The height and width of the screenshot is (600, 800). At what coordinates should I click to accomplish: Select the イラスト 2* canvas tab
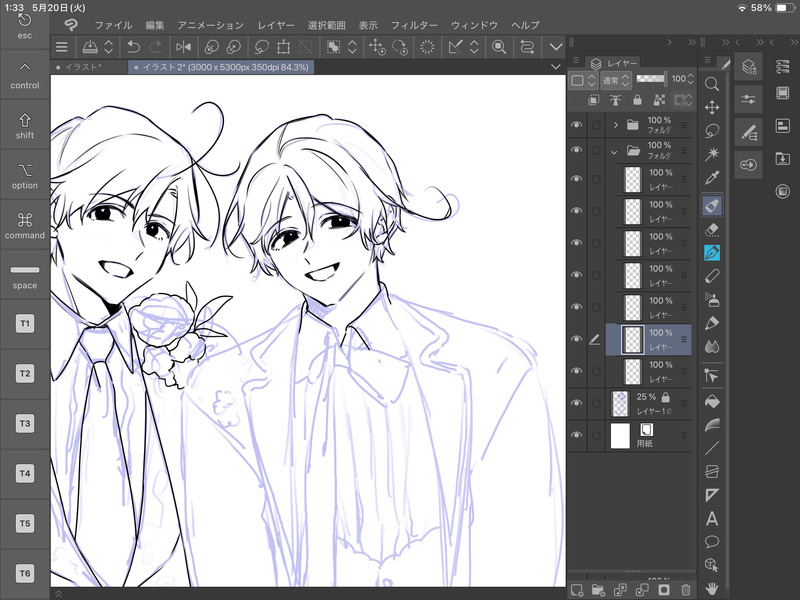pyautogui.click(x=221, y=67)
